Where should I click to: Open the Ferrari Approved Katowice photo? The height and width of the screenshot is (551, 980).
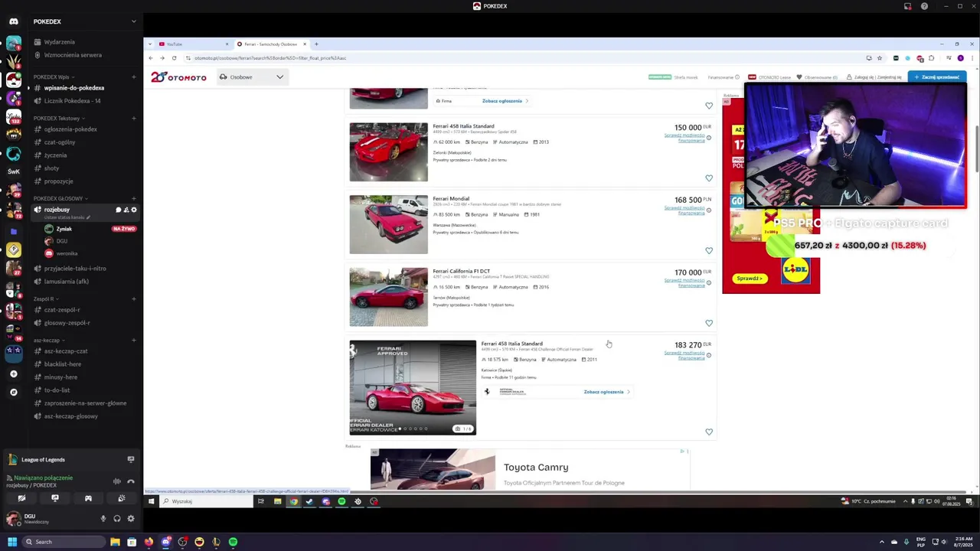point(413,387)
